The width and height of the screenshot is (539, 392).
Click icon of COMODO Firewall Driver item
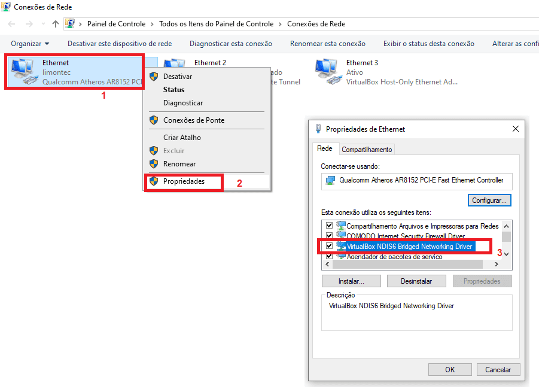point(340,235)
